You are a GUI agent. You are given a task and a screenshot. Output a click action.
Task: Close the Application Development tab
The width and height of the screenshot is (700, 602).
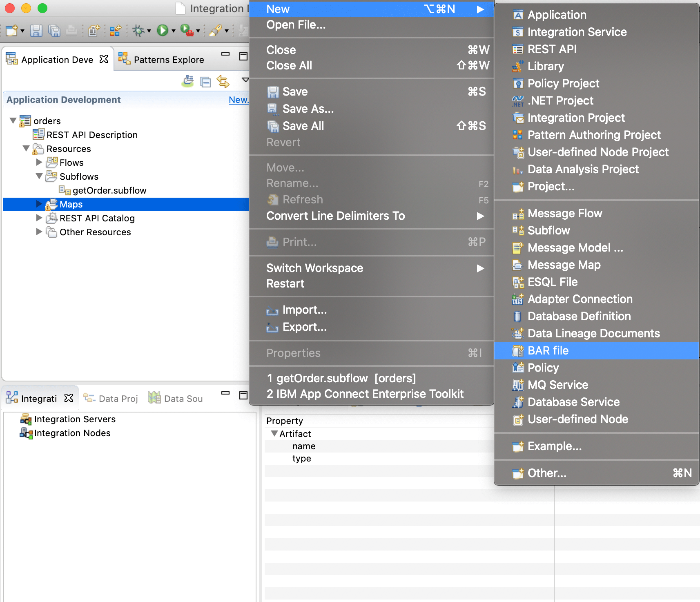[x=104, y=59]
